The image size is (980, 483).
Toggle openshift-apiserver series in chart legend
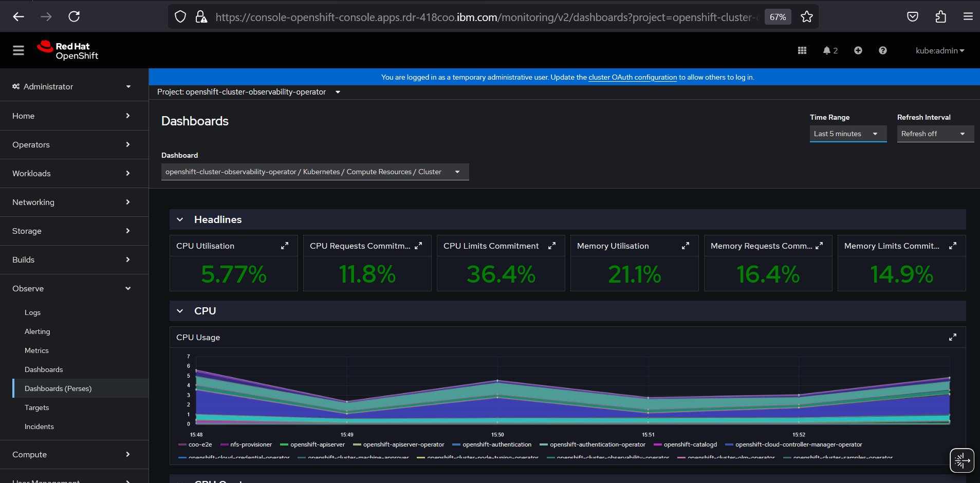[317, 445]
